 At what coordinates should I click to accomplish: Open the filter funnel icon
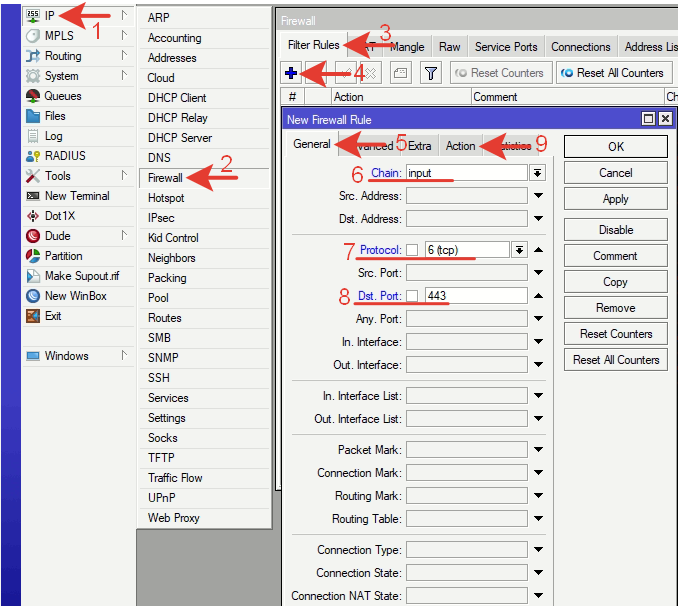(431, 73)
